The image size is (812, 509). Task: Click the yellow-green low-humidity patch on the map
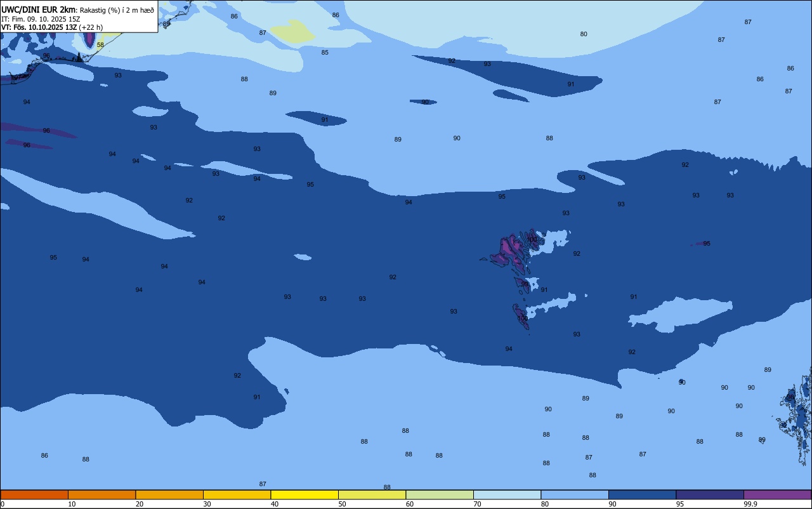coord(292,32)
